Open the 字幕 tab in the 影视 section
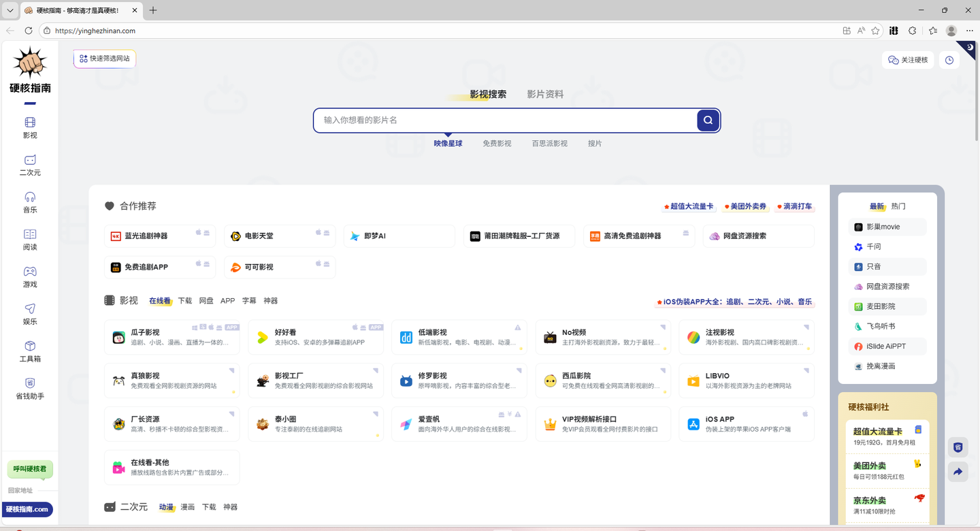This screenshot has height=531, width=980. click(x=249, y=301)
